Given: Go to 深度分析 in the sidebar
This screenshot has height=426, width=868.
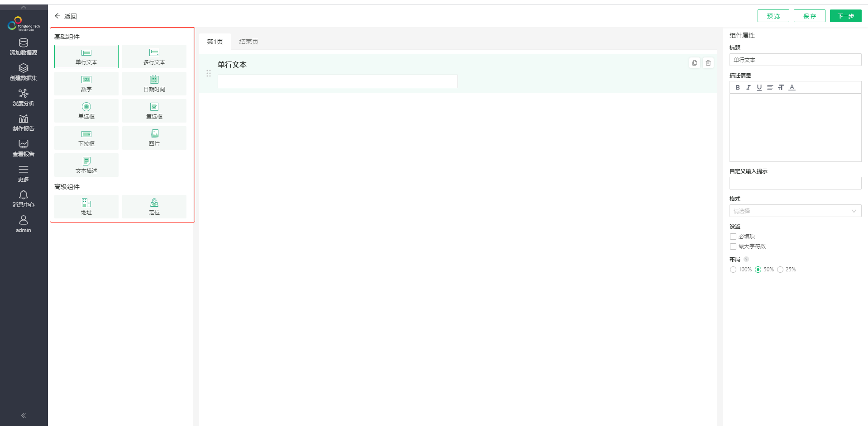Looking at the screenshot, I should pos(24,98).
